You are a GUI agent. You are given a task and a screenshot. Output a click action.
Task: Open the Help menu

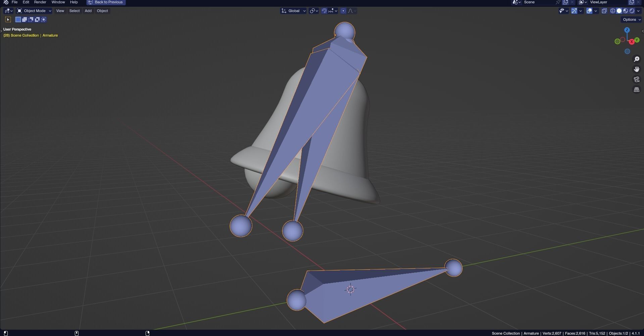click(74, 2)
